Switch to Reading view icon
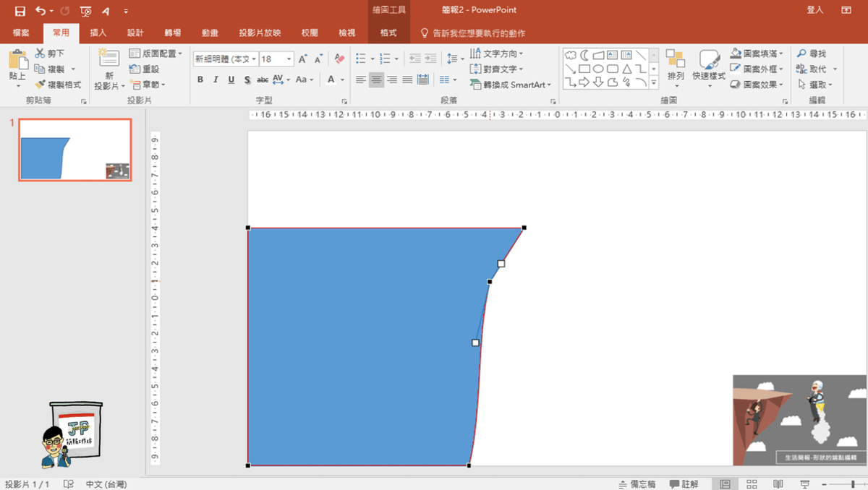Screen dimensions: 868x490 tap(778, 484)
